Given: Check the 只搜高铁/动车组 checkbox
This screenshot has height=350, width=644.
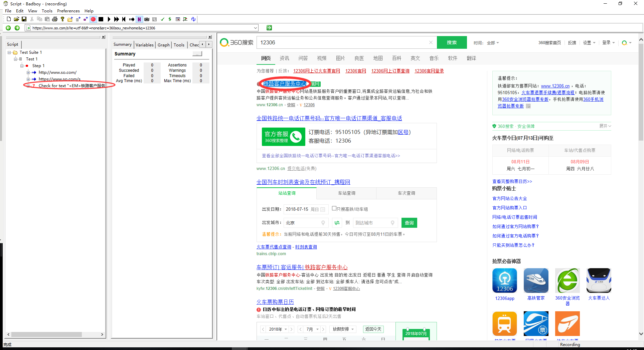Looking at the screenshot, I should click(x=334, y=208).
